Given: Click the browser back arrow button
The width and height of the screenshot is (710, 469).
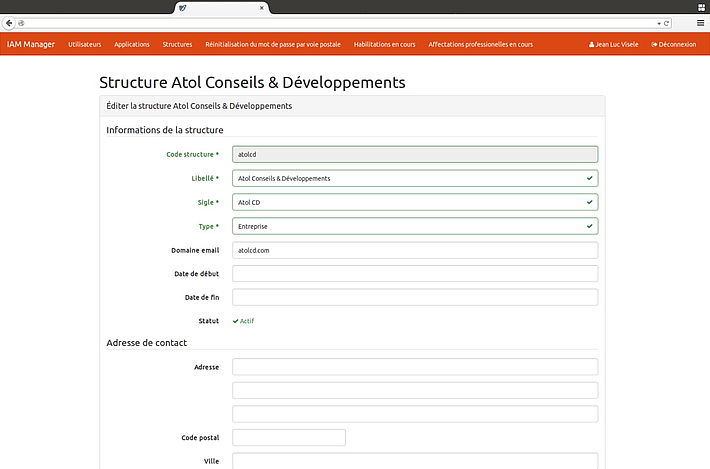Looking at the screenshot, I should 9,23.
